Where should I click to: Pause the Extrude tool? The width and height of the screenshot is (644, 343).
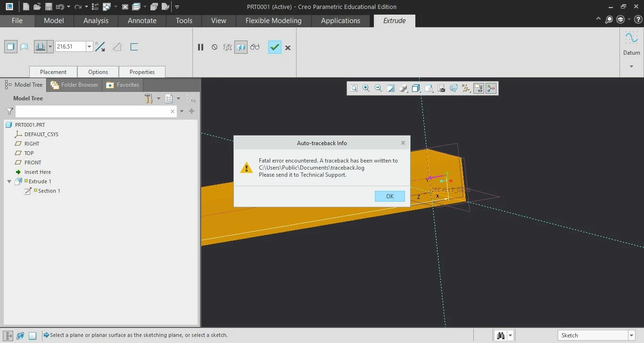[x=201, y=47]
